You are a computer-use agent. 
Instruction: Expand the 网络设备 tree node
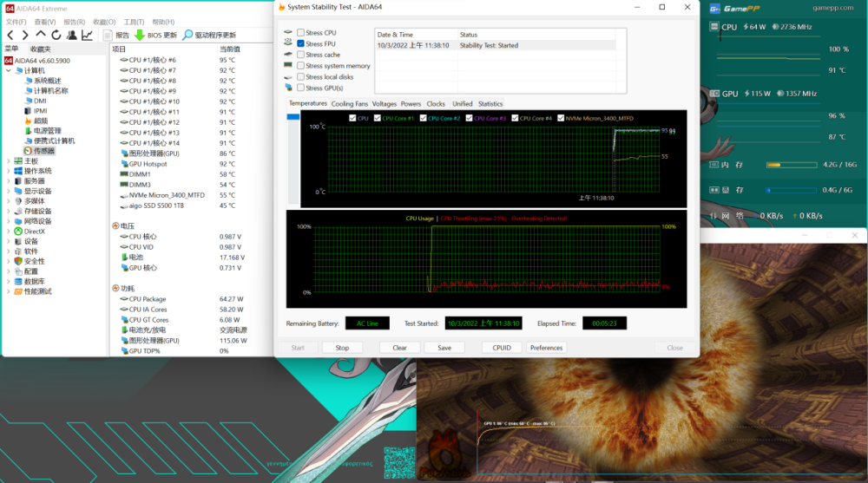pyautogui.click(x=9, y=221)
